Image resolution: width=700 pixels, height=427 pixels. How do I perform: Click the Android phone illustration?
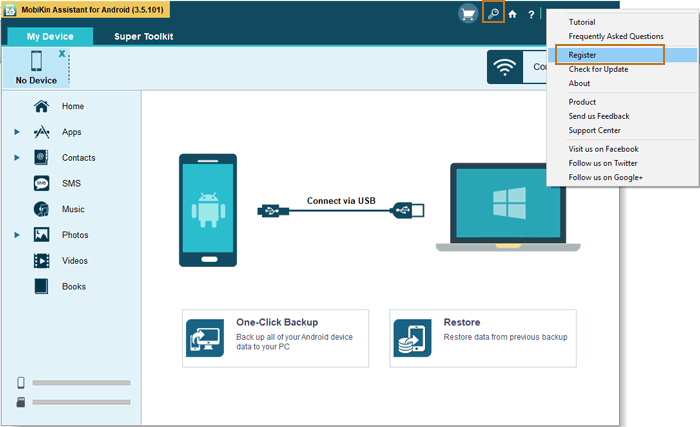[208, 210]
